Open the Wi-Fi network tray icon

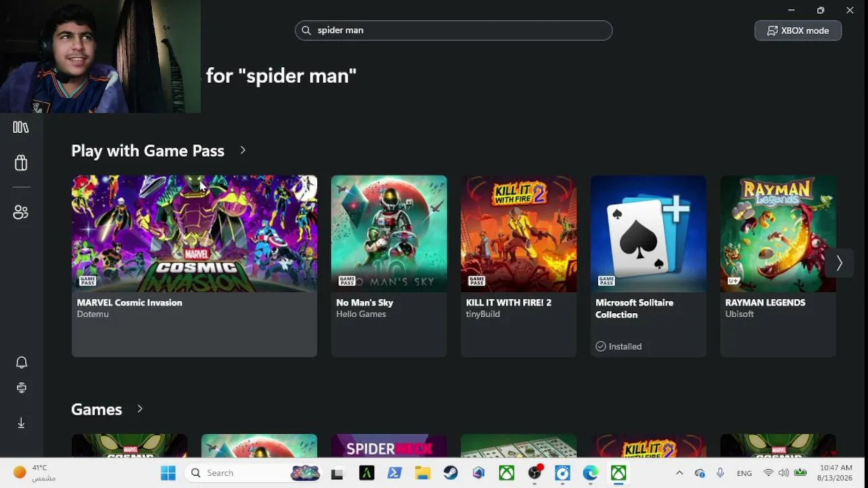click(768, 473)
